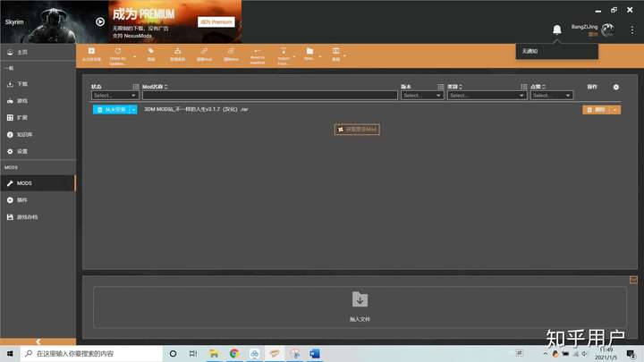Expand the rightmost toolbar icon's dropdown arrow
Viewport: 644px width, 362px height.
pyautogui.click(x=344, y=55)
